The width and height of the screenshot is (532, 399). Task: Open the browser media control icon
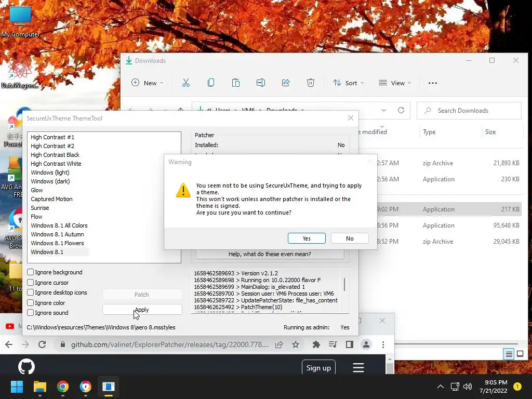point(333,345)
